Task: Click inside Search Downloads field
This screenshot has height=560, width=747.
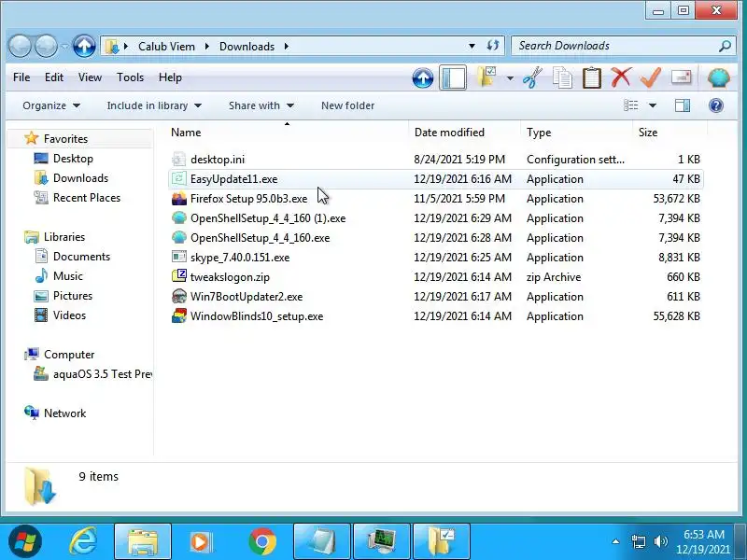Action: (614, 46)
